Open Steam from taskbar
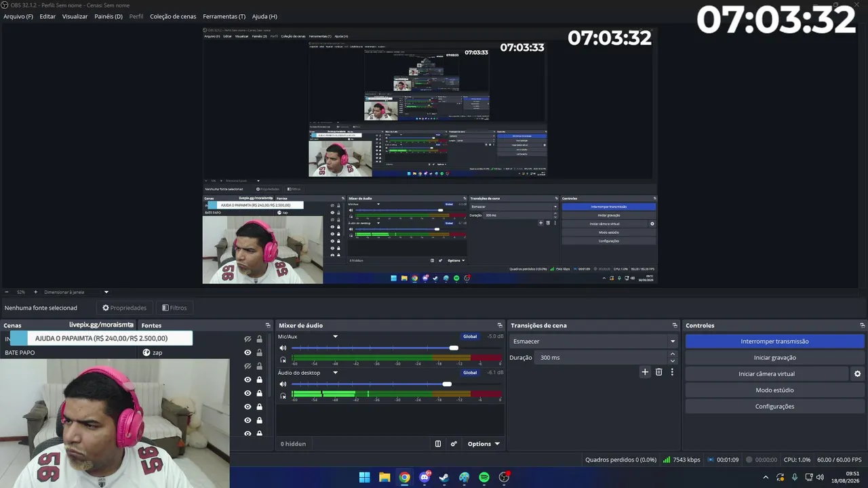The image size is (868, 488). 444,477
